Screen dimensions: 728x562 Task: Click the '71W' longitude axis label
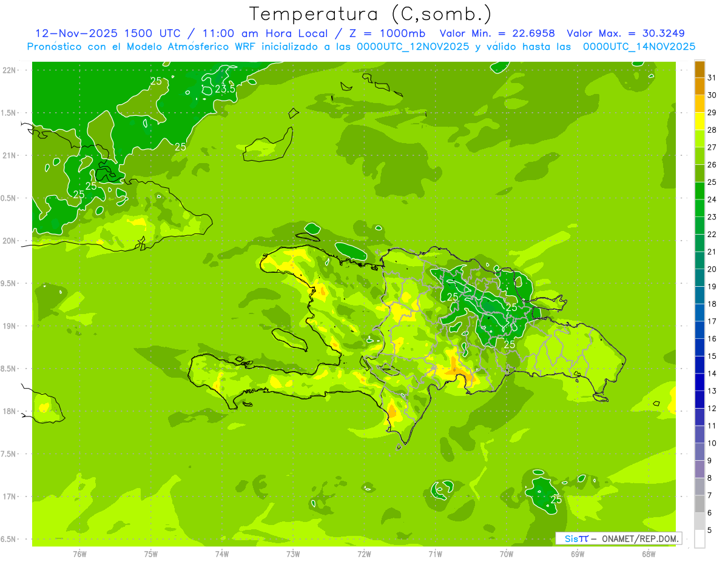tap(435, 554)
